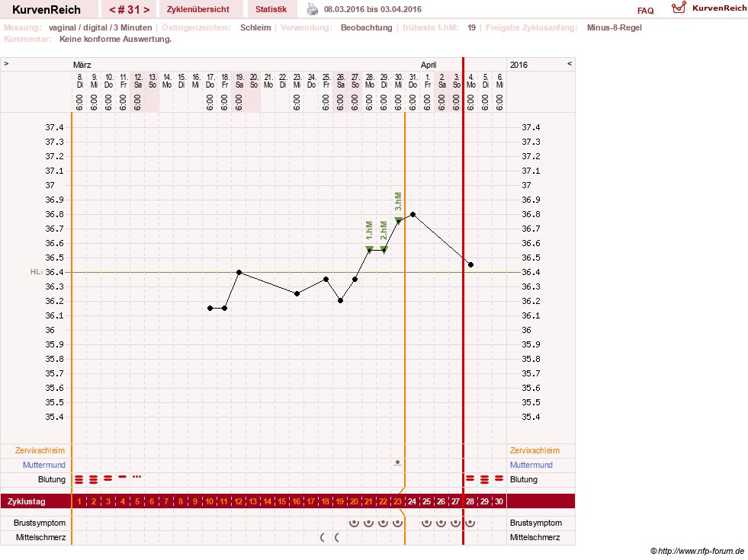Go to next cycle with the '>' arrow

tap(146, 10)
